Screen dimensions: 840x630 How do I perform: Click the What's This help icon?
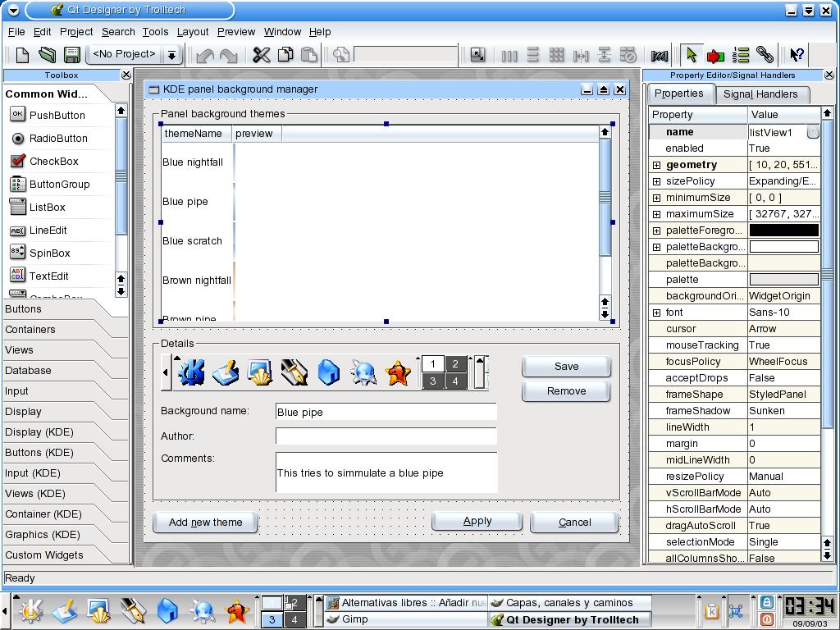796,55
